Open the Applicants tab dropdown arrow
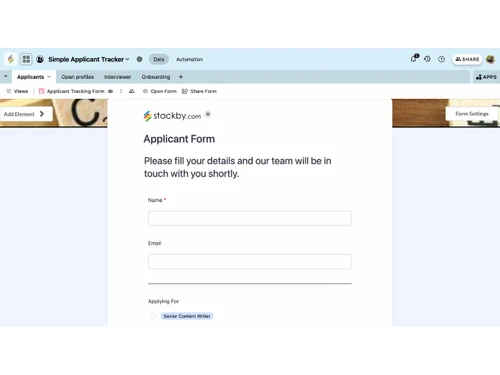Image resolution: width=500 pixels, height=375 pixels. [x=49, y=77]
